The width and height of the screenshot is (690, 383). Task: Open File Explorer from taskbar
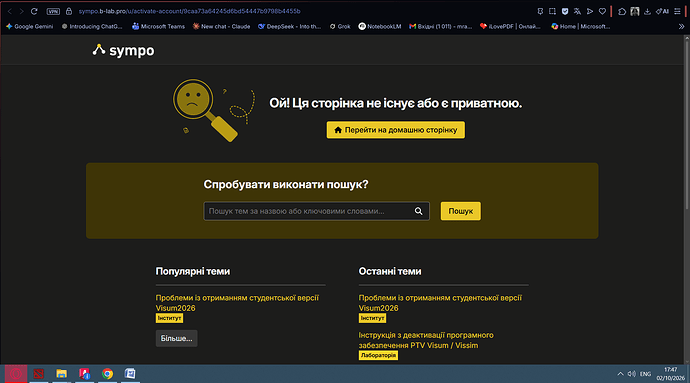point(62,374)
